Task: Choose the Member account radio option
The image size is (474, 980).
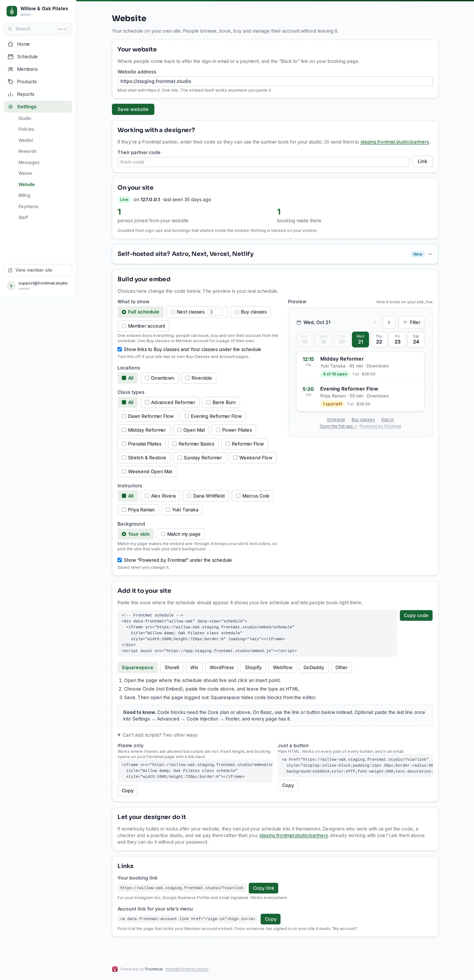Action: point(124,326)
